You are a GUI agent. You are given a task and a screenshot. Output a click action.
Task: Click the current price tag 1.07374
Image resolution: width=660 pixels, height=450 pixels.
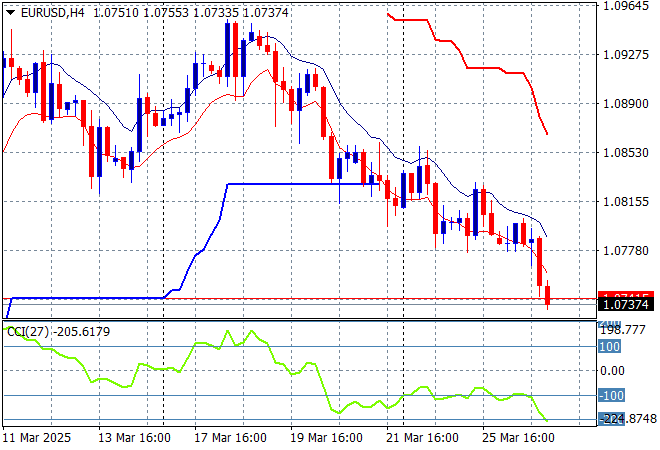click(626, 304)
